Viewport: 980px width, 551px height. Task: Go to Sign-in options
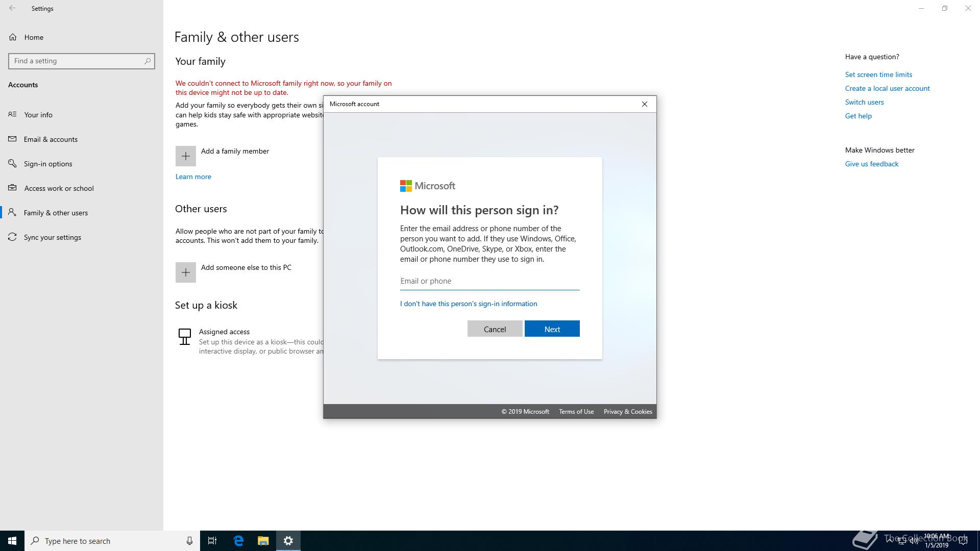click(48, 164)
